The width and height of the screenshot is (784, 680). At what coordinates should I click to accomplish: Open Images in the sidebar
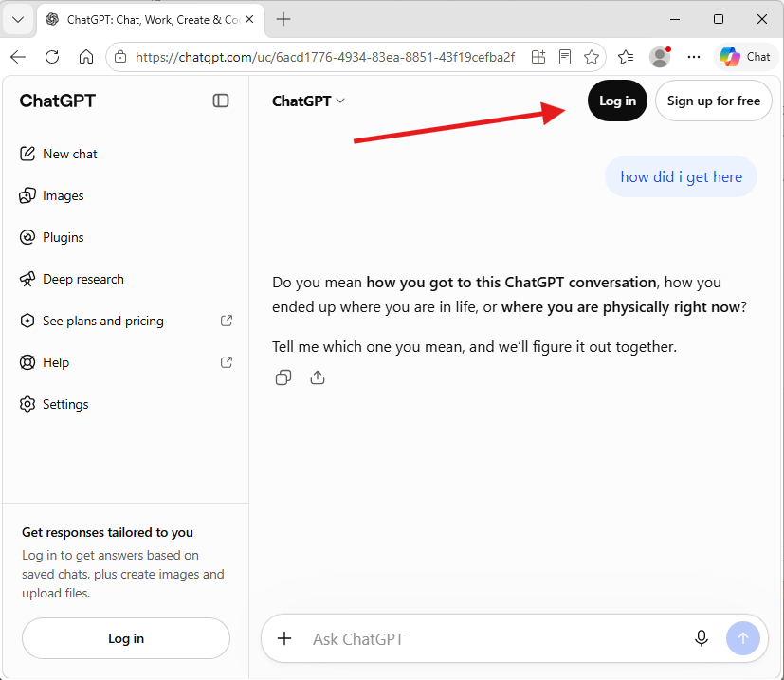point(51,195)
